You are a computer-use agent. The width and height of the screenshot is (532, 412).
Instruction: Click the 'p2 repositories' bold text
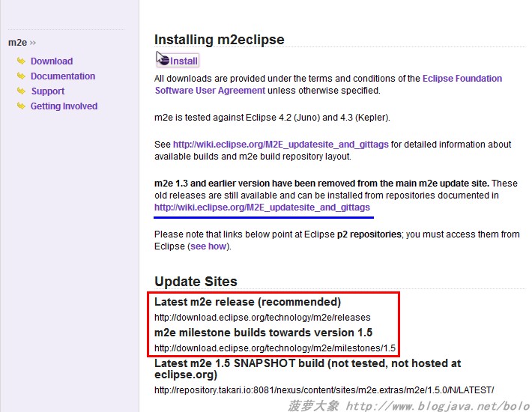coord(369,234)
